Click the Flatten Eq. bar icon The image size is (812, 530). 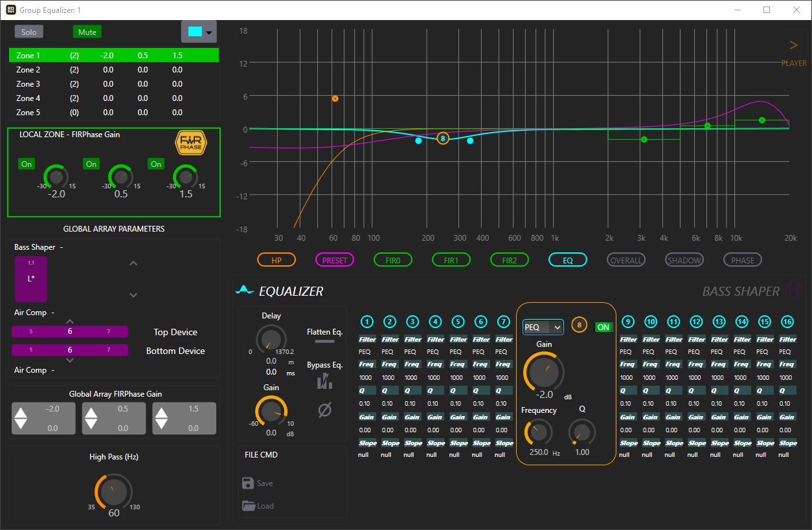(x=324, y=341)
